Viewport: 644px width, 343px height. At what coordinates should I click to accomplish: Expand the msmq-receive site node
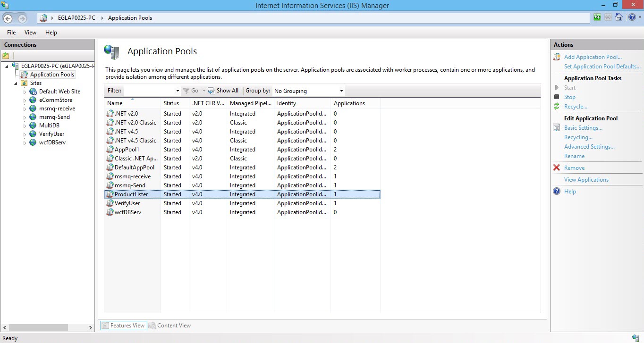coord(25,109)
